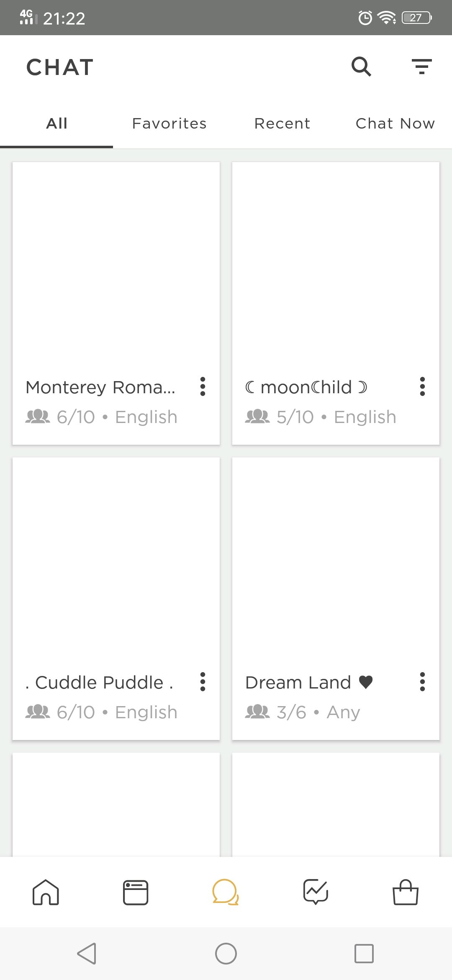This screenshot has height=980, width=452.
Task: Open the Monterey Roma chat room thumbnail
Action: tap(116, 268)
